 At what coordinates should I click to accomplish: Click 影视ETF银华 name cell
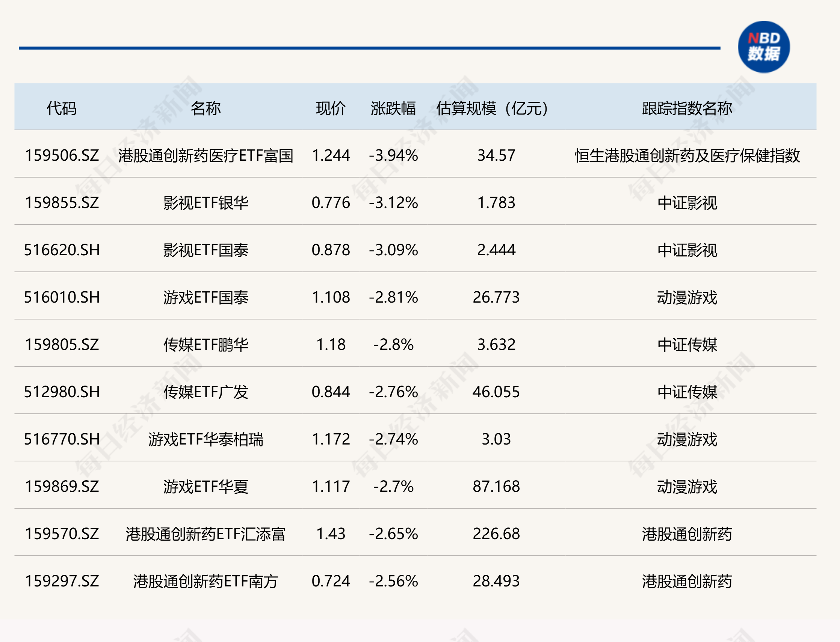tap(206, 203)
